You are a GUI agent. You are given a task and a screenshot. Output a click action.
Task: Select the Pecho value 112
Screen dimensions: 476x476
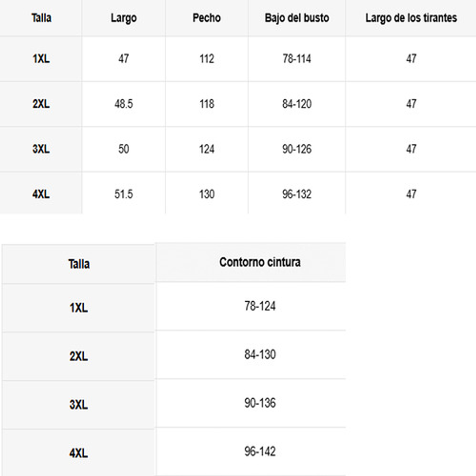click(206, 59)
